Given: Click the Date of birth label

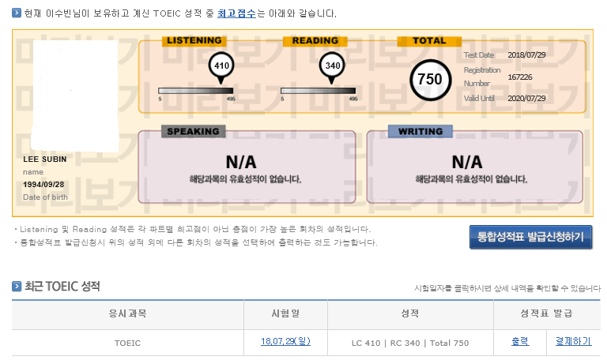Looking at the screenshot, I should (45, 197).
